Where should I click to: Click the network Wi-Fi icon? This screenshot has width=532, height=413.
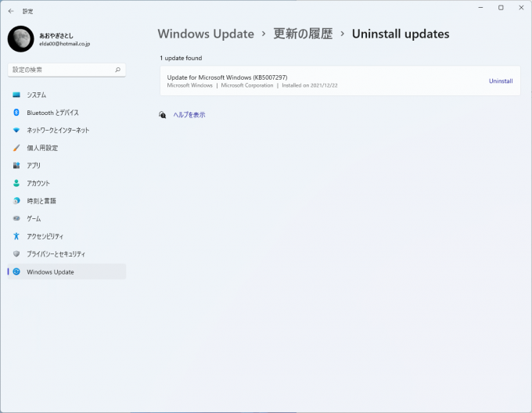(16, 130)
